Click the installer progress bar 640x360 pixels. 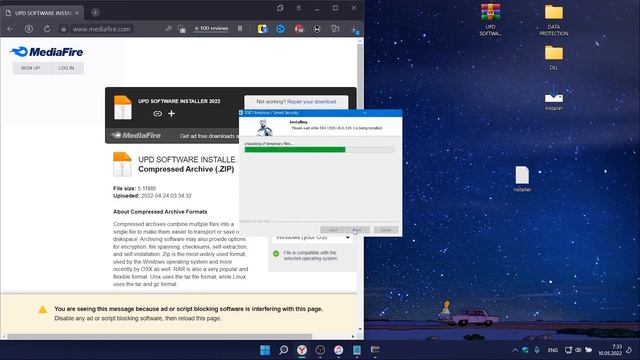[x=320, y=150]
